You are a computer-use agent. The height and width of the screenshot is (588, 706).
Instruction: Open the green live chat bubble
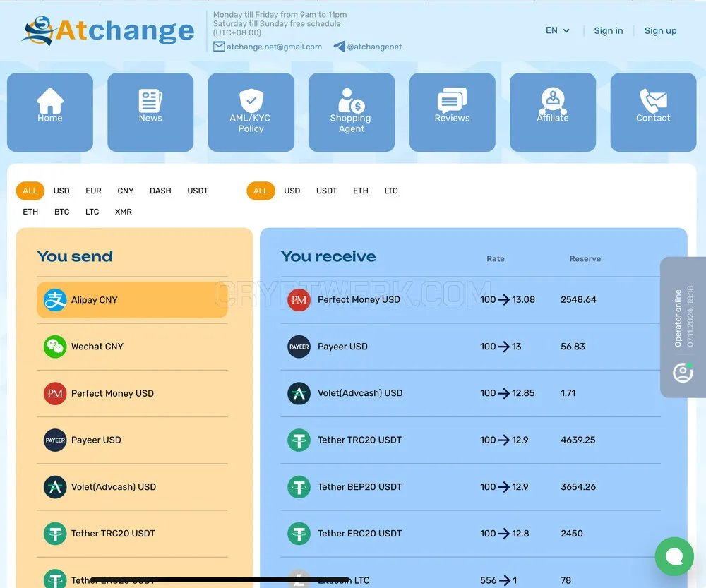coord(674,556)
